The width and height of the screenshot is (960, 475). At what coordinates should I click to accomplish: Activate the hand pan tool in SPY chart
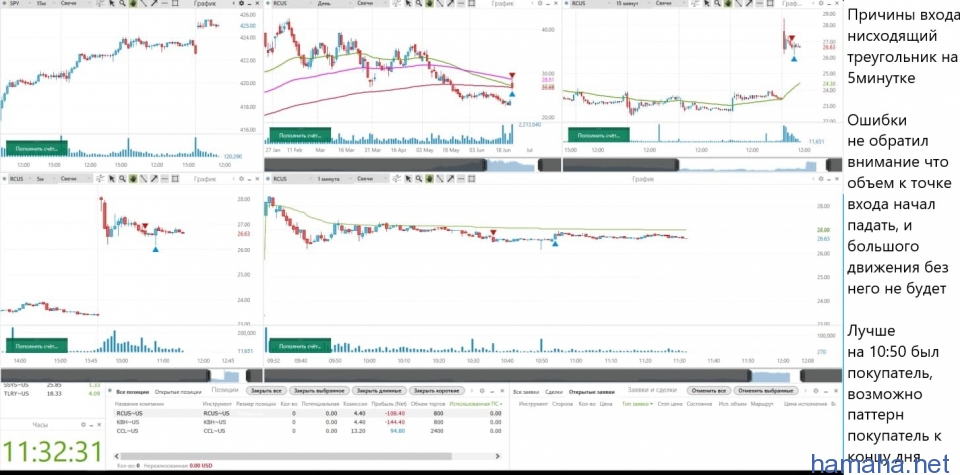(x=133, y=4)
